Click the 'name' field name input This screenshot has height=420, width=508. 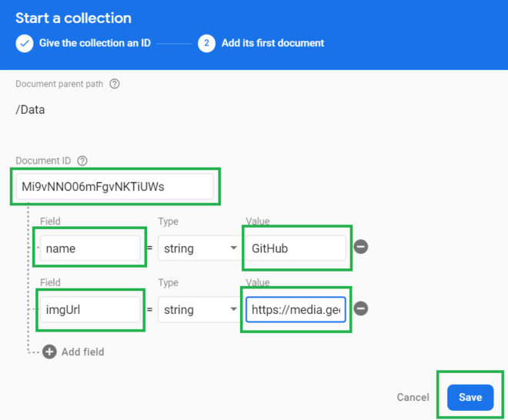point(91,248)
